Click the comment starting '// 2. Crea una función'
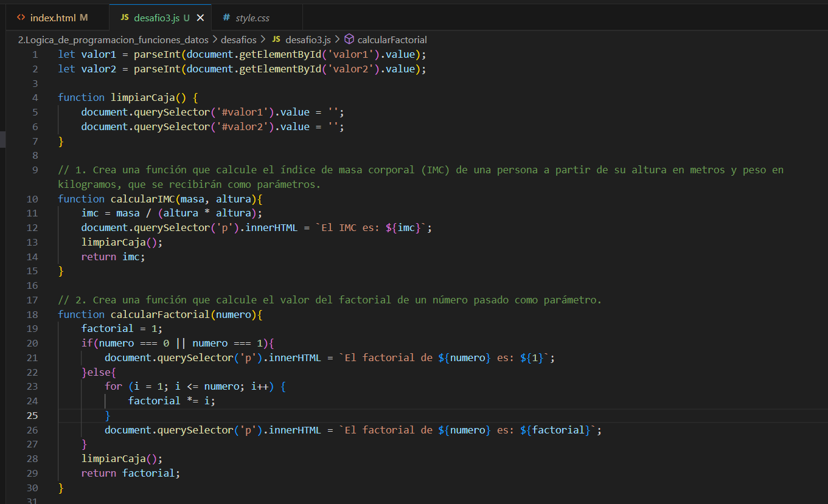 click(330, 300)
